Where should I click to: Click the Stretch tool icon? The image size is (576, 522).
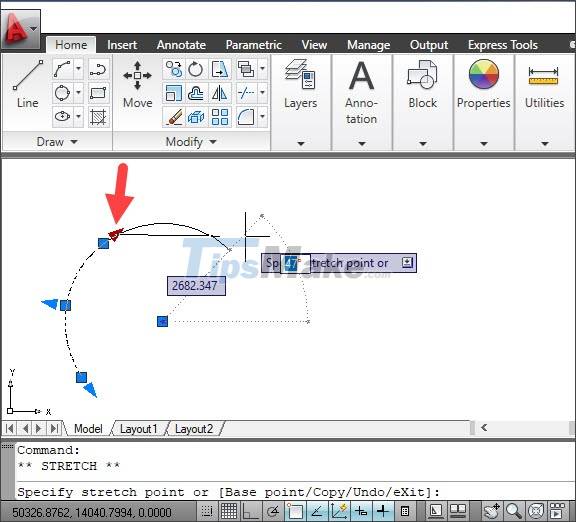[x=220, y=69]
